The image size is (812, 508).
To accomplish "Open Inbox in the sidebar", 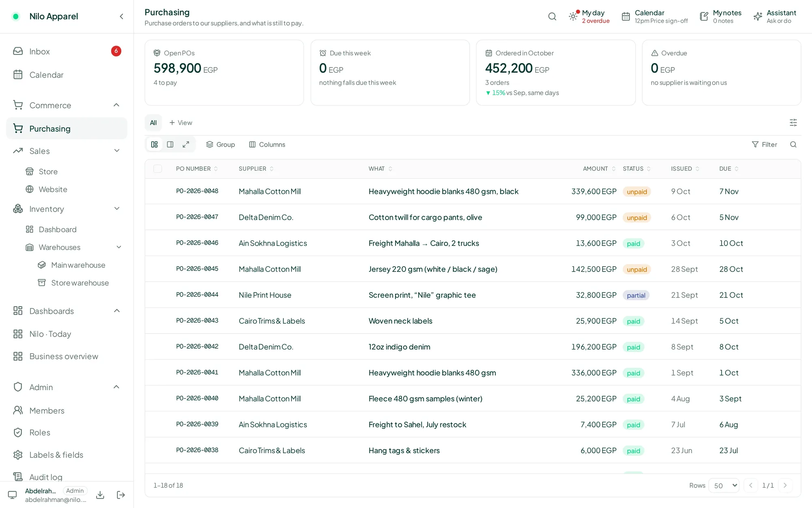I will pyautogui.click(x=67, y=51).
